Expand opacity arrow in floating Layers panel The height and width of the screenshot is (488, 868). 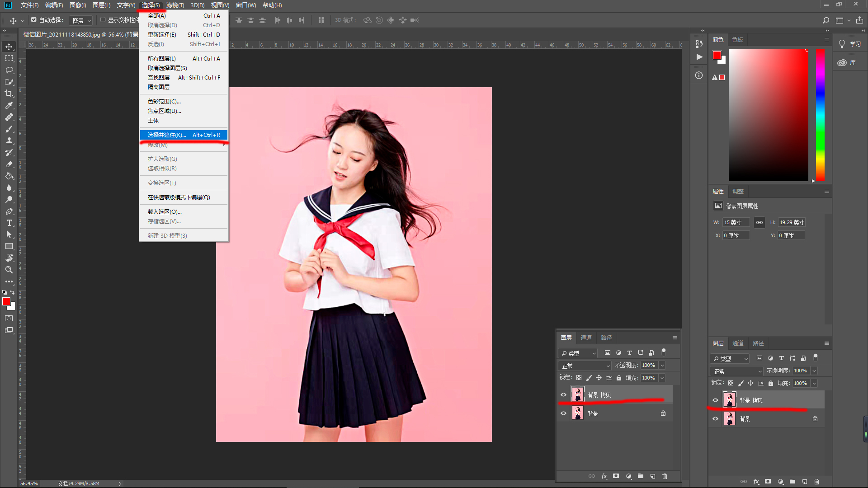[x=662, y=366]
